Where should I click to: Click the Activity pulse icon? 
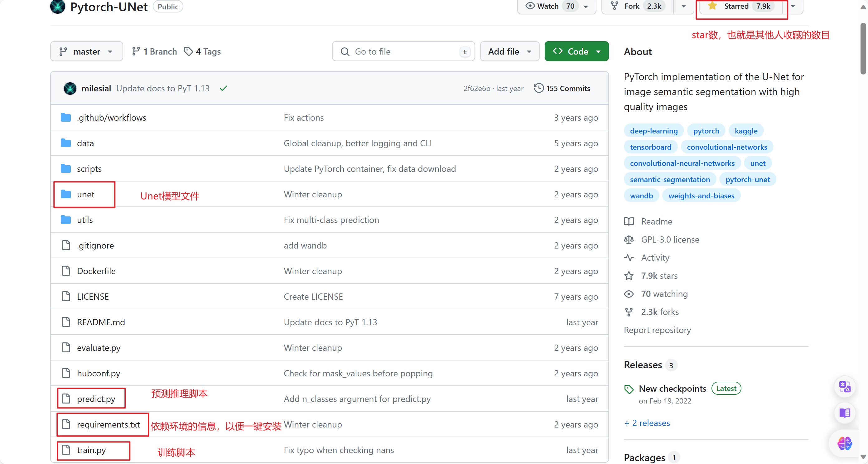tap(629, 258)
